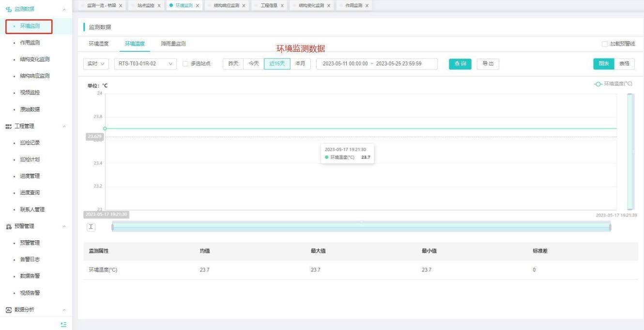
Task: Click the 数据分析 section icon
Action: 7,310
